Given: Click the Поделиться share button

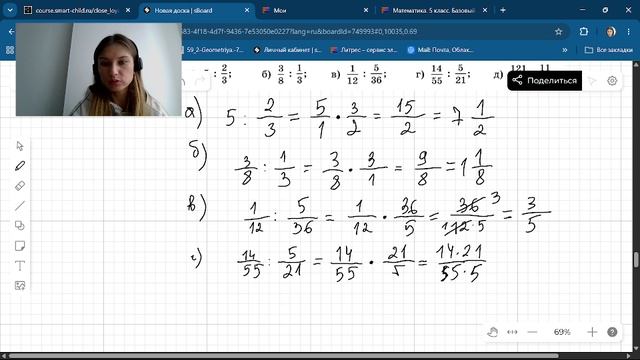Looking at the screenshot, I should pos(544,80).
